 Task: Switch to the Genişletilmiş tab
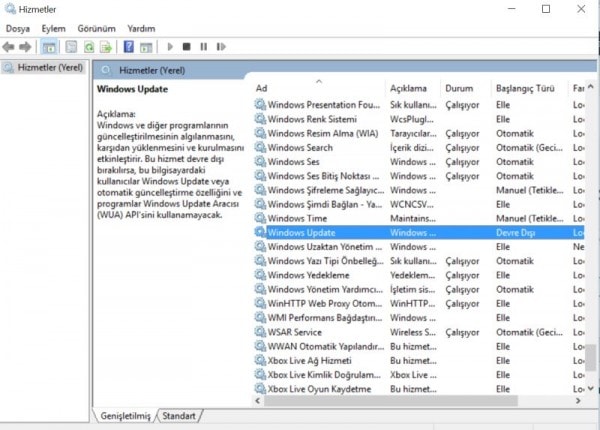click(125, 416)
